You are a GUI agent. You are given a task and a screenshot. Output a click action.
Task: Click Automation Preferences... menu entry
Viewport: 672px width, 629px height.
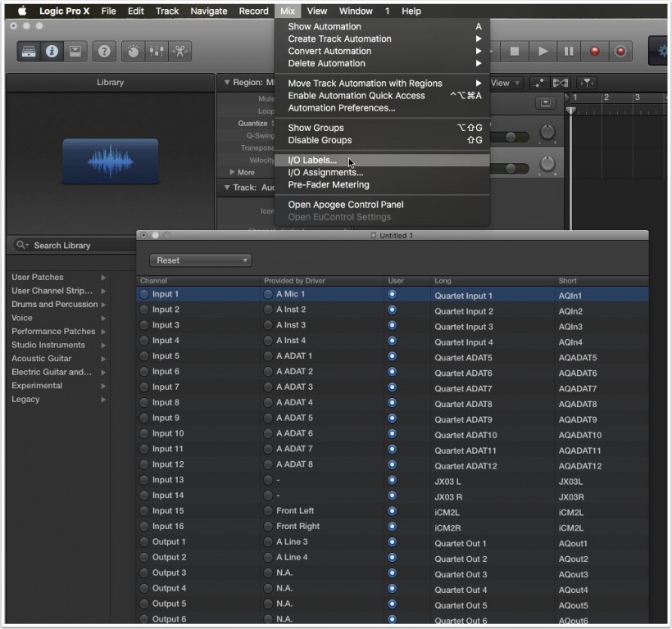pos(382,108)
